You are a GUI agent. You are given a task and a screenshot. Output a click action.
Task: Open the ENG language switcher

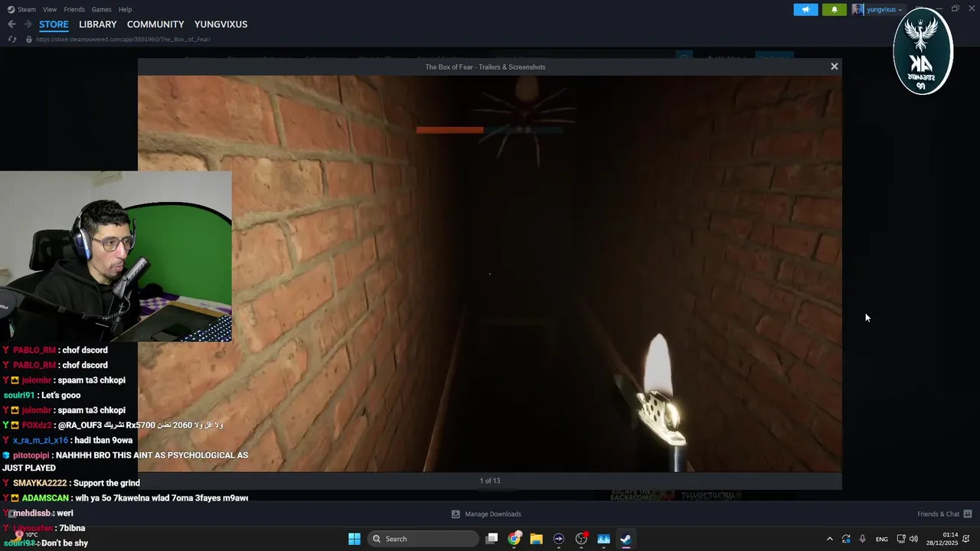882,539
